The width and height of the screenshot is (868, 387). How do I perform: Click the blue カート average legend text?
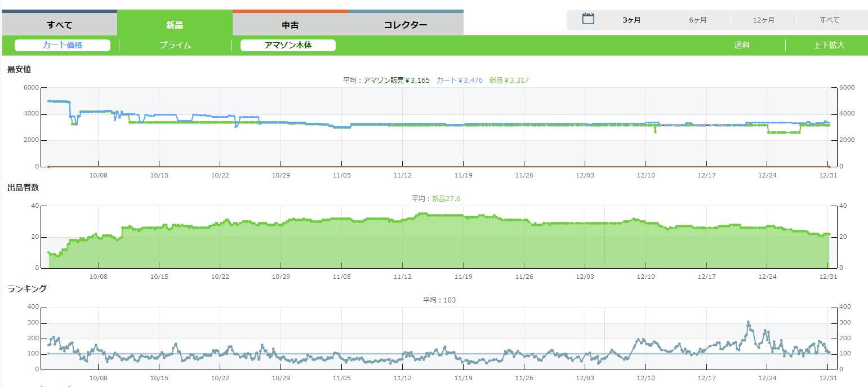[459, 81]
